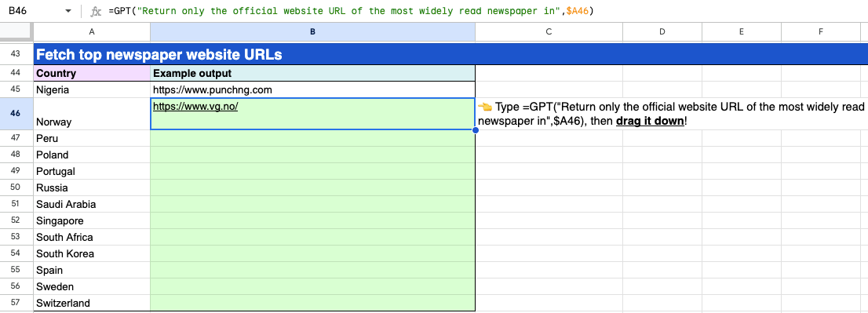Select row 46 header

click(16, 114)
